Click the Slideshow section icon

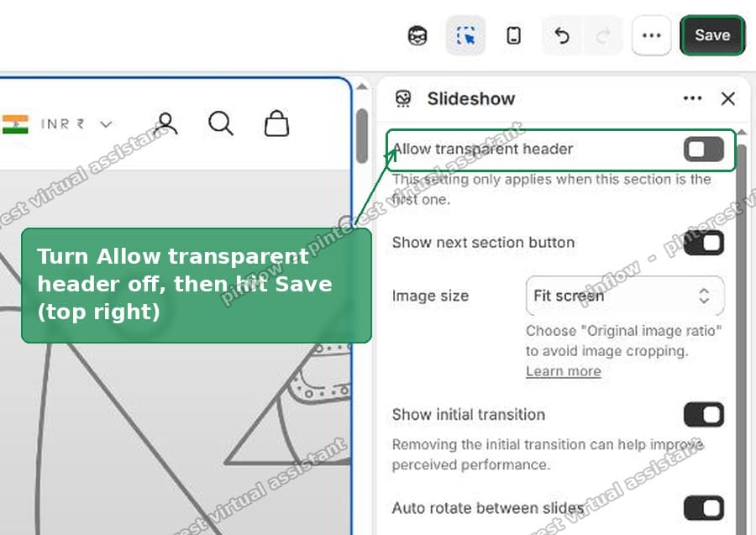click(403, 99)
